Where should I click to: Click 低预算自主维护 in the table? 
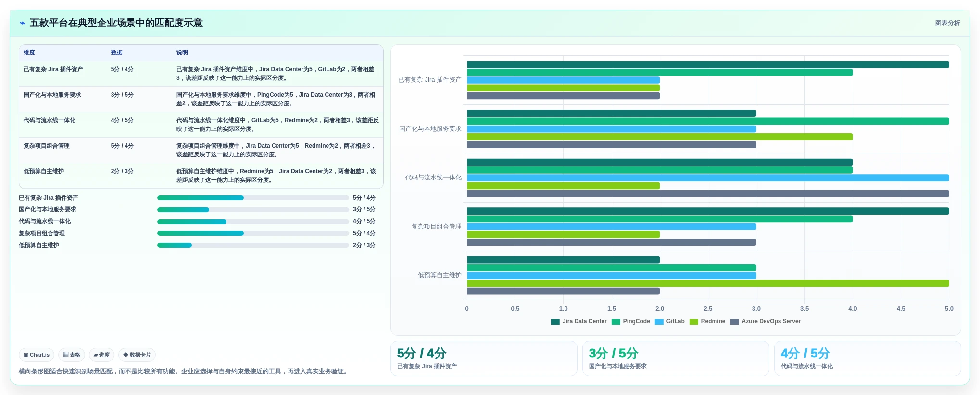pyautogui.click(x=44, y=171)
